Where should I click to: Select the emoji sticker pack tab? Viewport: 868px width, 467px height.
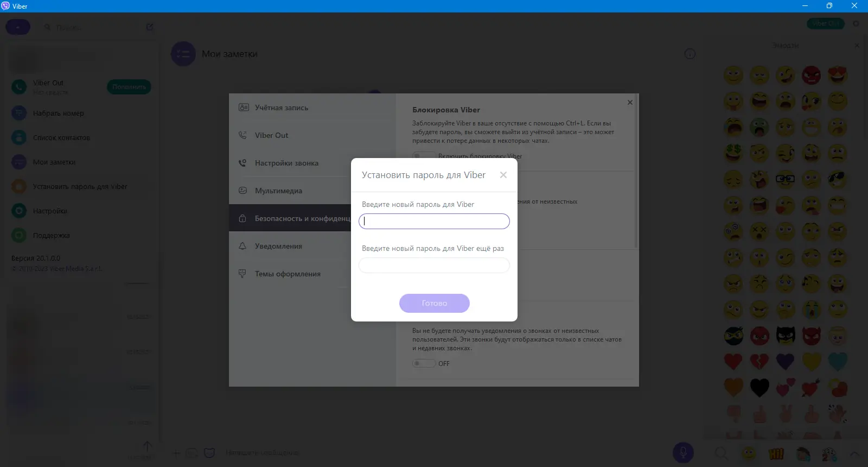pyautogui.click(x=749, y=453)
